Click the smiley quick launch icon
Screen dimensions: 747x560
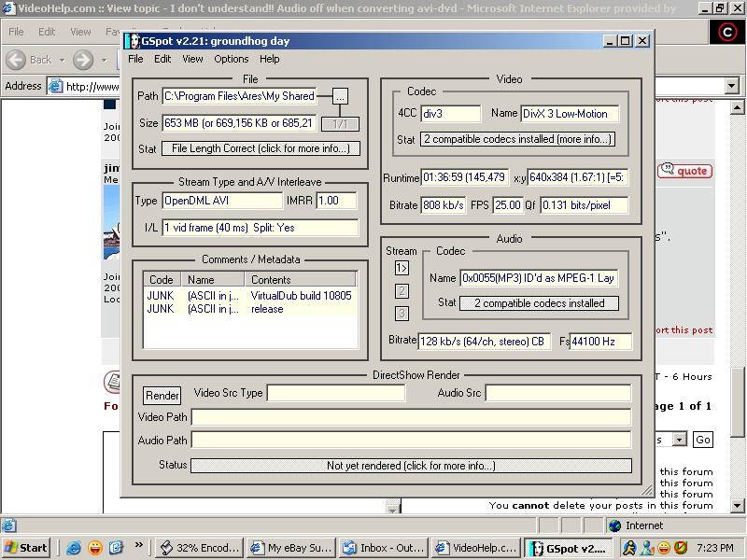point(95,548)
